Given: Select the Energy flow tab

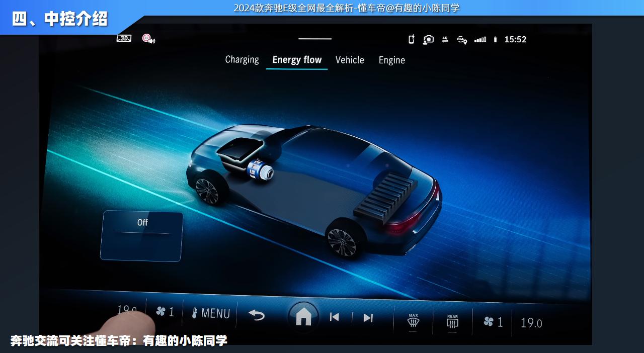Looking at the screenshot, I should click(297, 60).
